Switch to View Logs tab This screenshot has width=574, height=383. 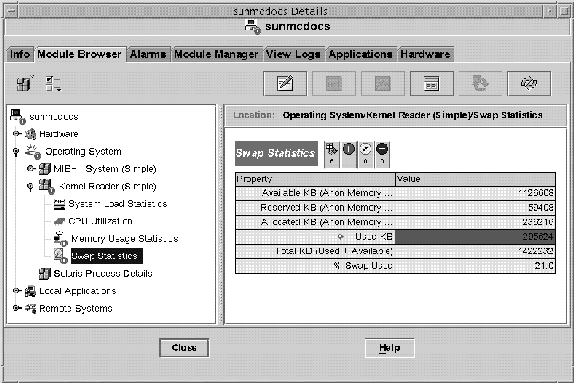pyautogui.click(x=293, y=54)
